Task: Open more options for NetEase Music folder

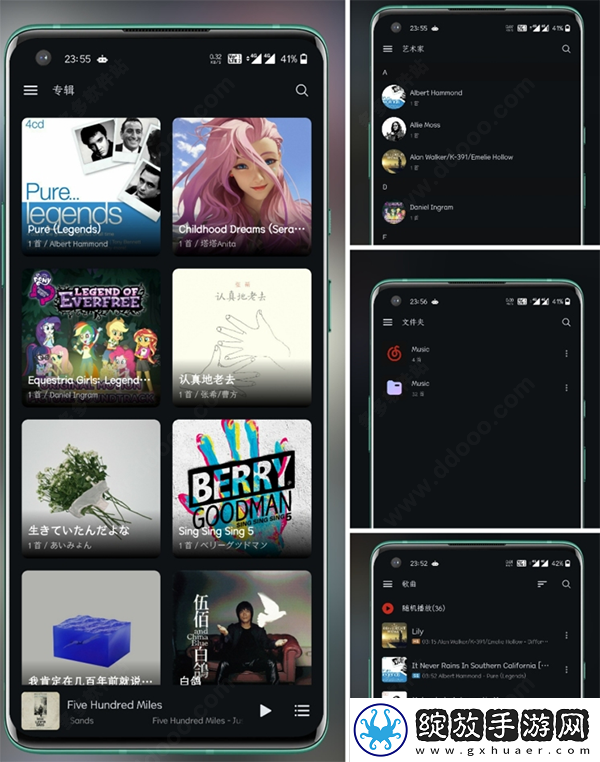Action: point(566,353)
